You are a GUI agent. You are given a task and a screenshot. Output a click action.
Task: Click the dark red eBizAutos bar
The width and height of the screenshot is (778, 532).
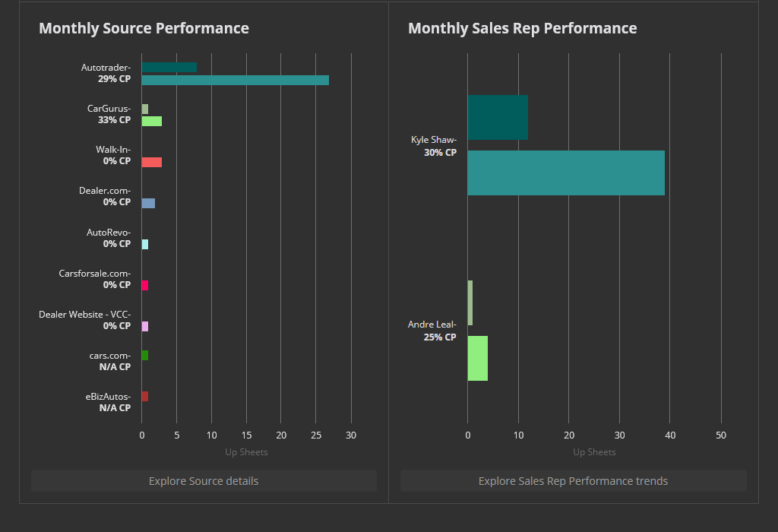145,396
